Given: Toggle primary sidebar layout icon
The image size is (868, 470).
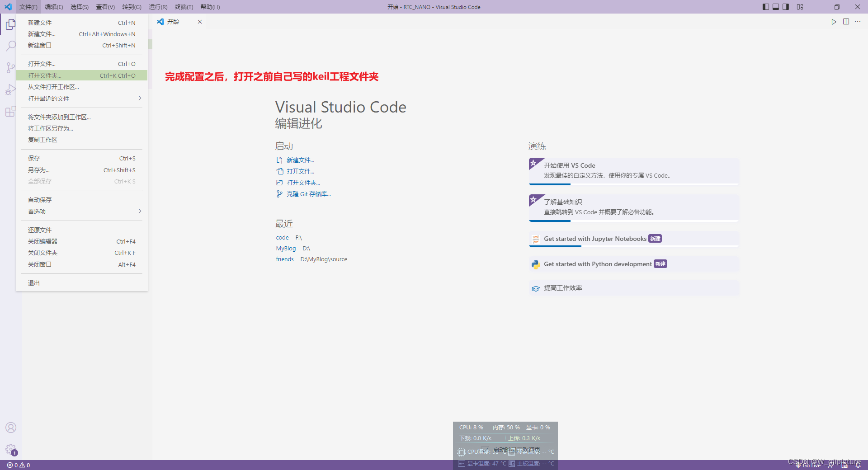Looking at the screenshot, I should (766, 7).
